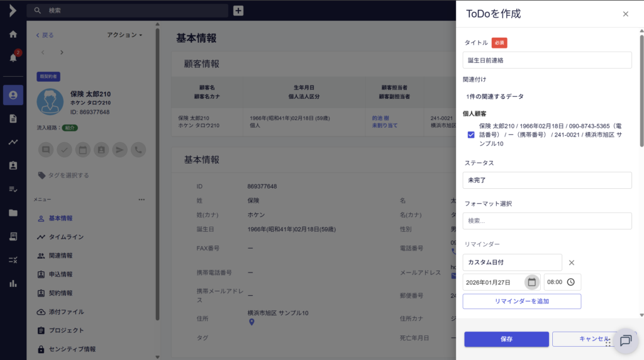Open the chat support bubble icon
644x360 pixels.
pos(625,340)
